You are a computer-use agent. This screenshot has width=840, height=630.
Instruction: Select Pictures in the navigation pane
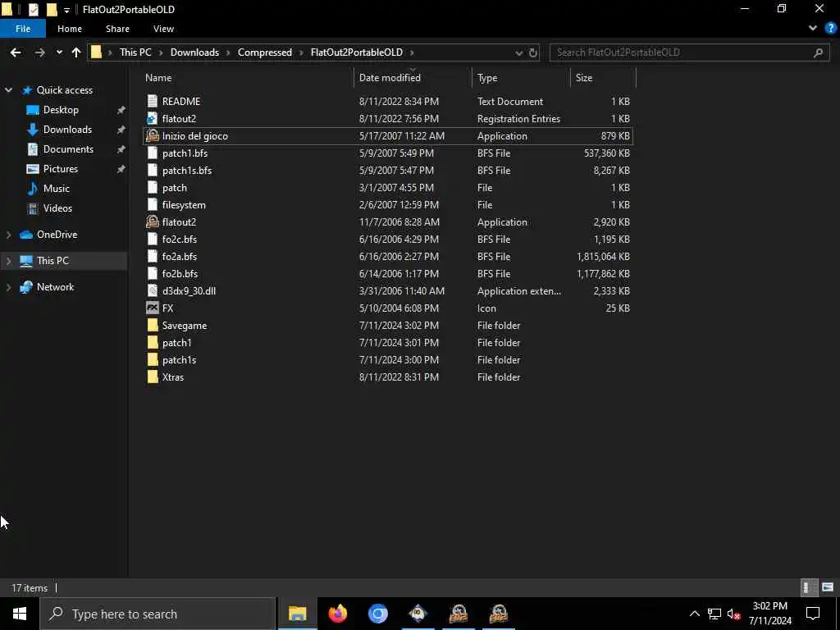(60, 169)
